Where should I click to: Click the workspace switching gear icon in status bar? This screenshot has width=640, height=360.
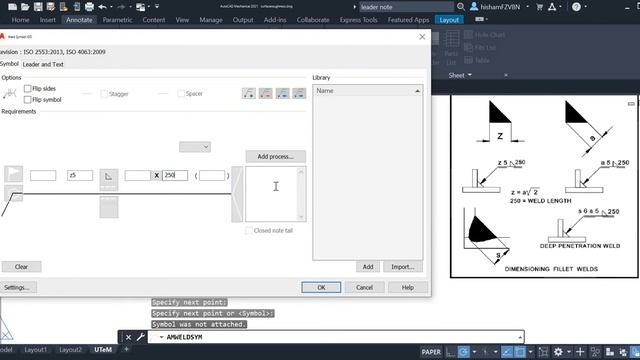tap(558, 352)
